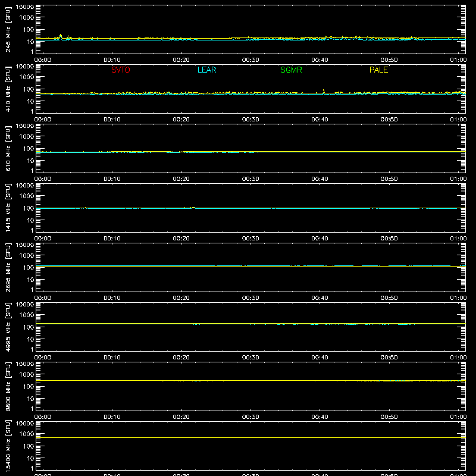Click the 10 y-axis label of the 1415 MHz panel
This screenshot has width=476, height=476.
pyautogui.click(x=30, y=220)
